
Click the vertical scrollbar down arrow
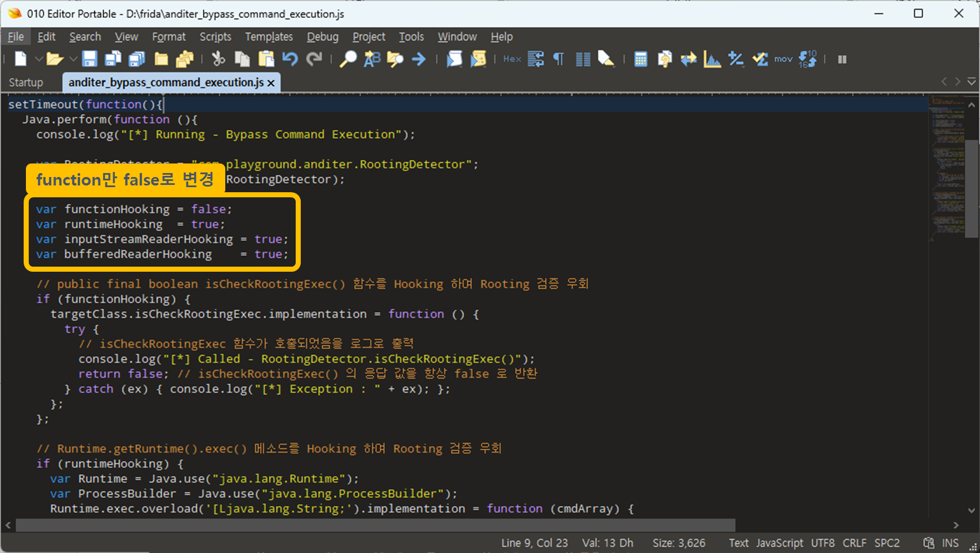[972, 511]
